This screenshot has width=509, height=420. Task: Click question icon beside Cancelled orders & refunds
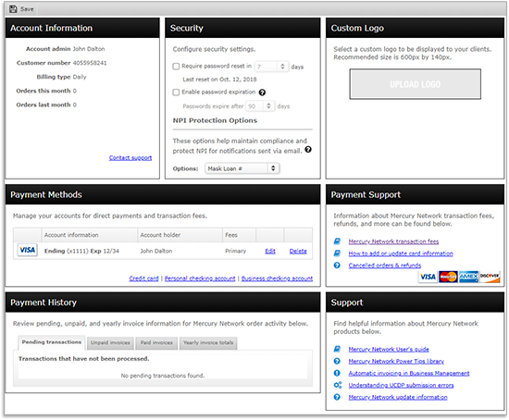point(337,266)
